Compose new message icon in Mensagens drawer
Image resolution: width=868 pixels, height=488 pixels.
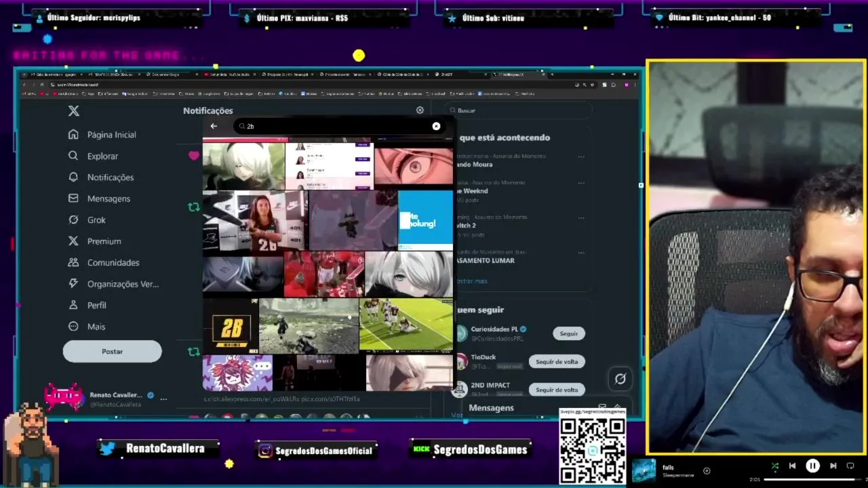tap(602, 407)
